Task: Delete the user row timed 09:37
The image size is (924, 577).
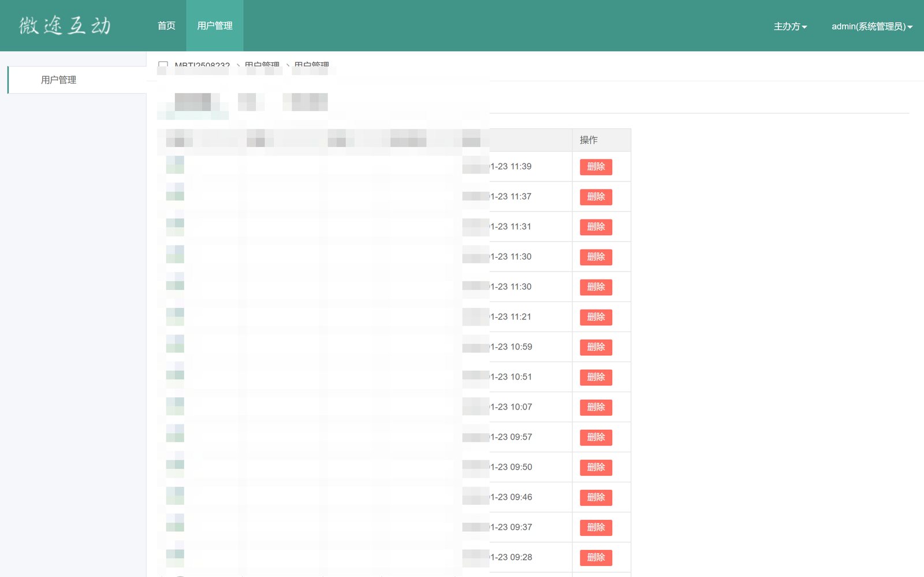Action: pyautogui.click(x=596, y=527)
